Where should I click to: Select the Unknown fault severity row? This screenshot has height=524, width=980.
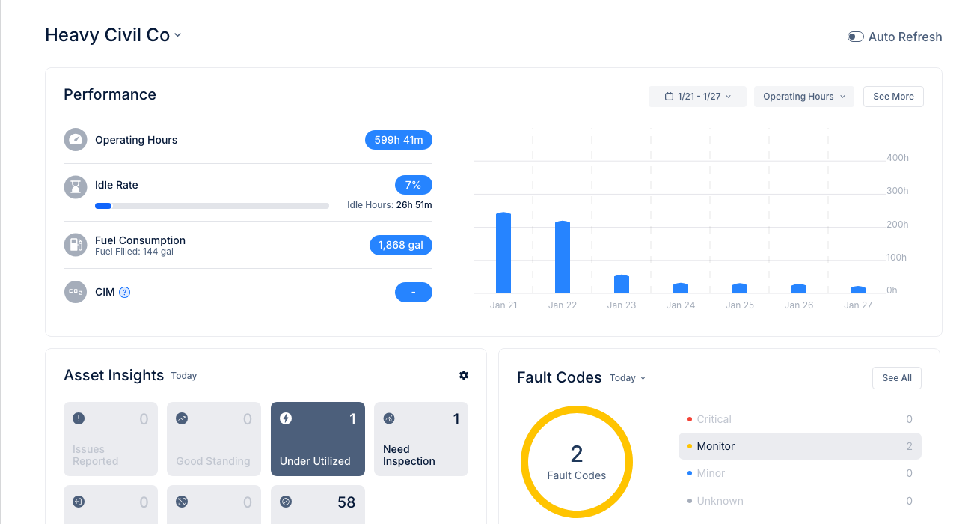800,501
